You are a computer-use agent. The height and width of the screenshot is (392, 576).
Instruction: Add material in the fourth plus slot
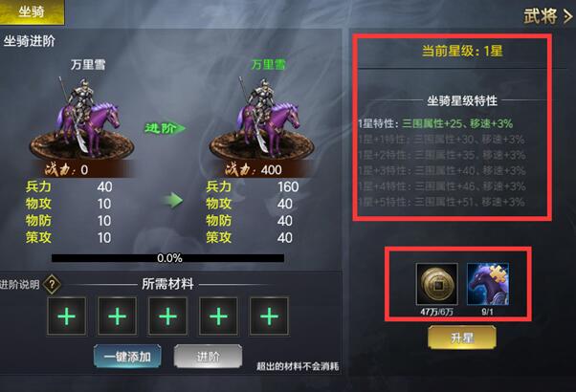pos(218,316)
